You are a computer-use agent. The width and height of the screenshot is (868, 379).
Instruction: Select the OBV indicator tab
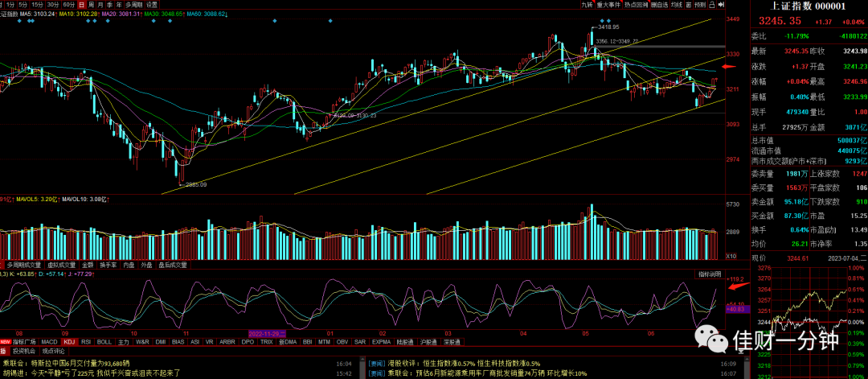[342, 342]
